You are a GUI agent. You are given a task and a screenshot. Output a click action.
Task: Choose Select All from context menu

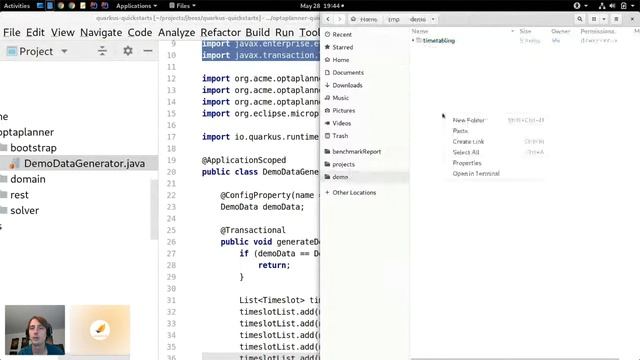[x=466, y=152]
